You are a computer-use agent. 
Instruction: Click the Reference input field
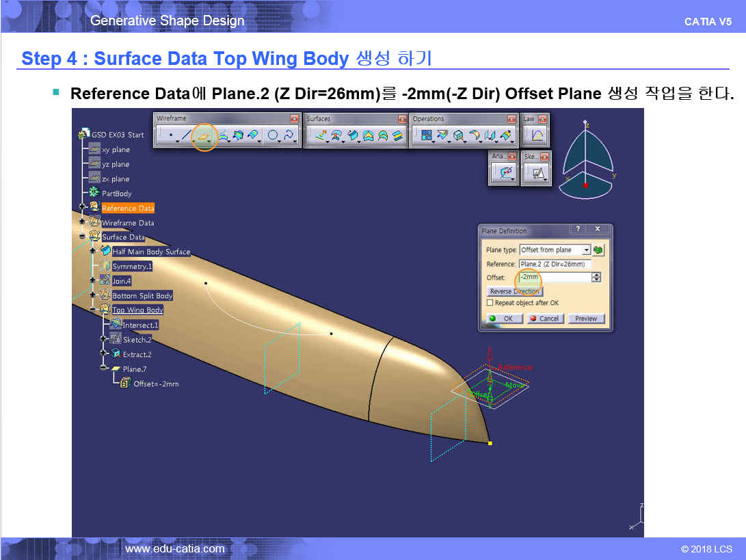coord(555,264)
